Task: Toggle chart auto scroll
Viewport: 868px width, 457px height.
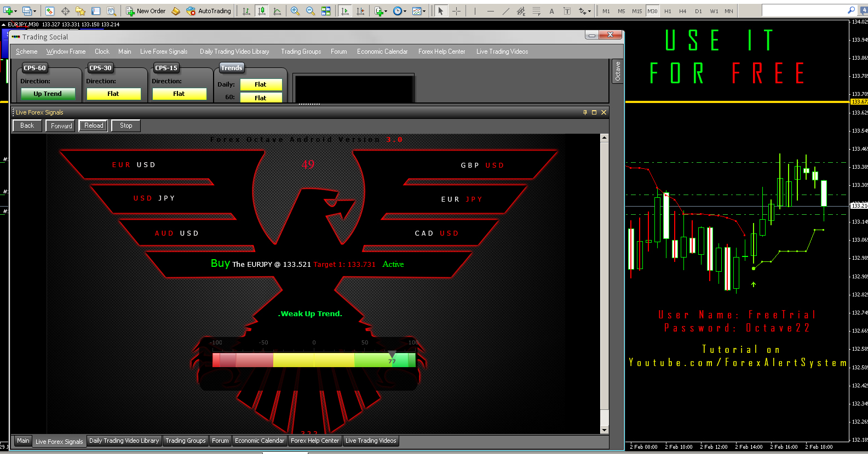Action: click(x=344, y=11)
